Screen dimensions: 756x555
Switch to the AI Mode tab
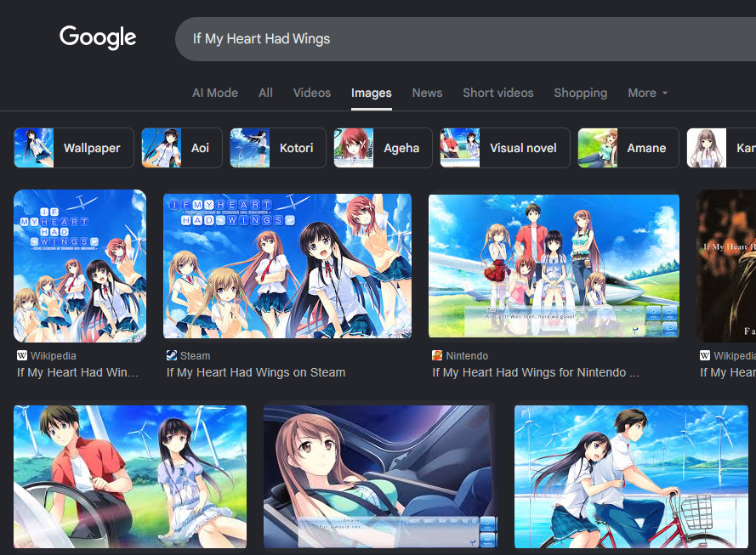click(x=215, y=93)
